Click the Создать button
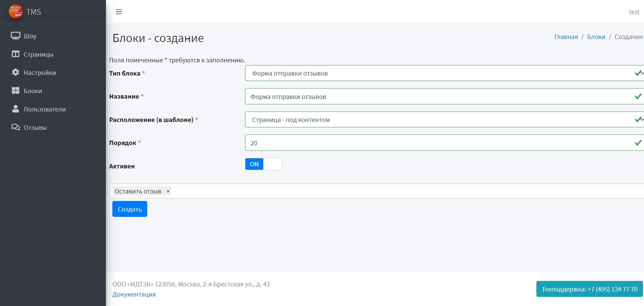The image size is (644, 306). click(130, 209)
